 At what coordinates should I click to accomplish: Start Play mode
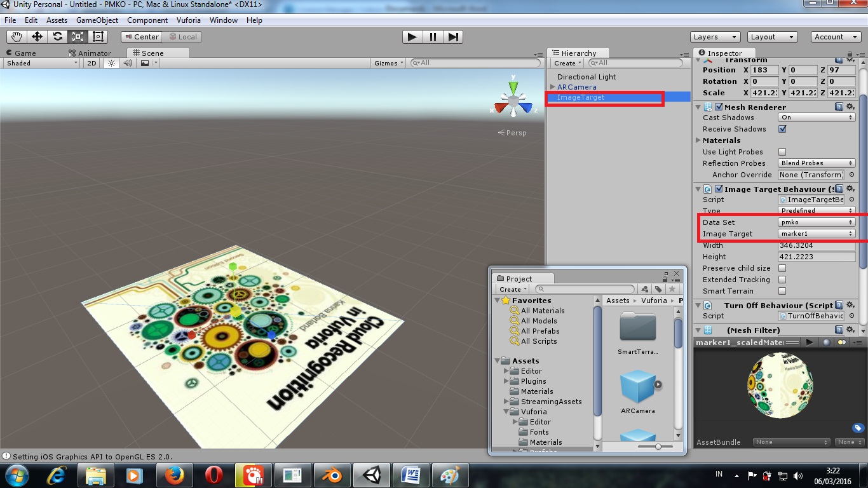click(x=412, y=37)
